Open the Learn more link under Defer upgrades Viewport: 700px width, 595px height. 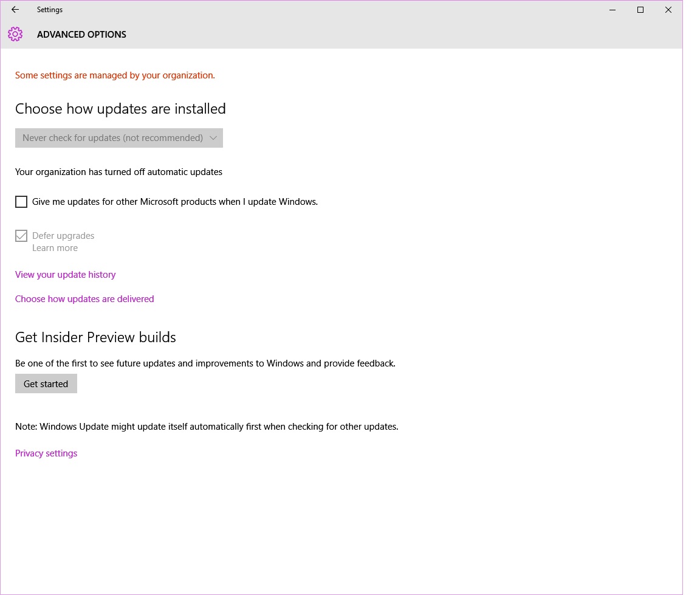(x=55, y=248)
